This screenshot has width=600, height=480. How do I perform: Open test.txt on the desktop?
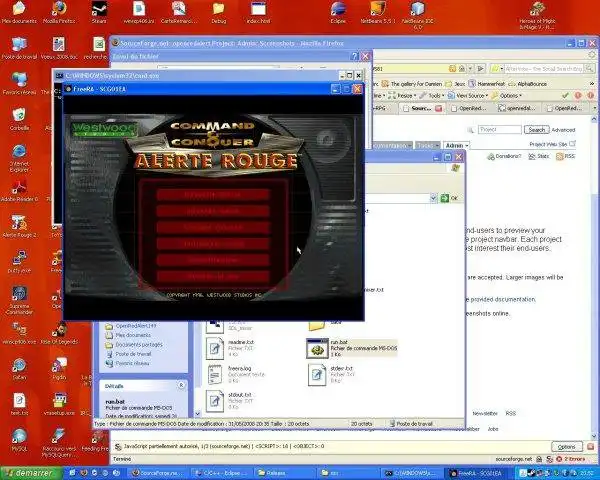tap(19, 404)
